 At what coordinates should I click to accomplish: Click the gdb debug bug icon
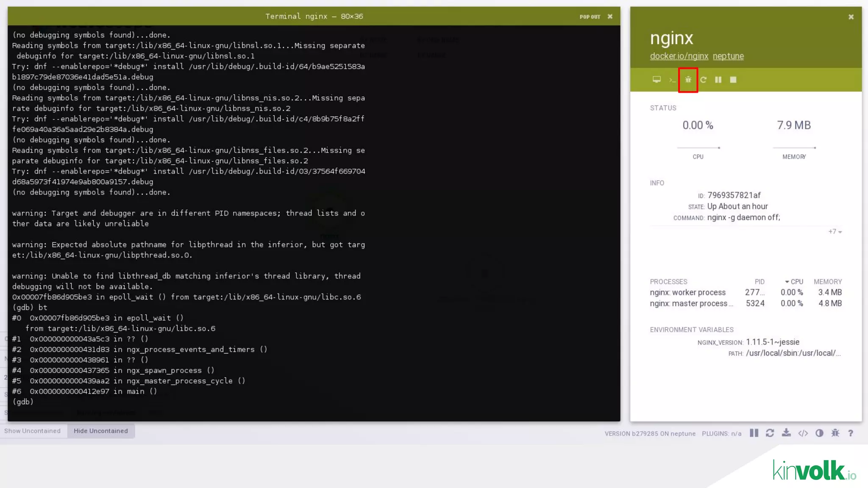click(x=688, y=80)
